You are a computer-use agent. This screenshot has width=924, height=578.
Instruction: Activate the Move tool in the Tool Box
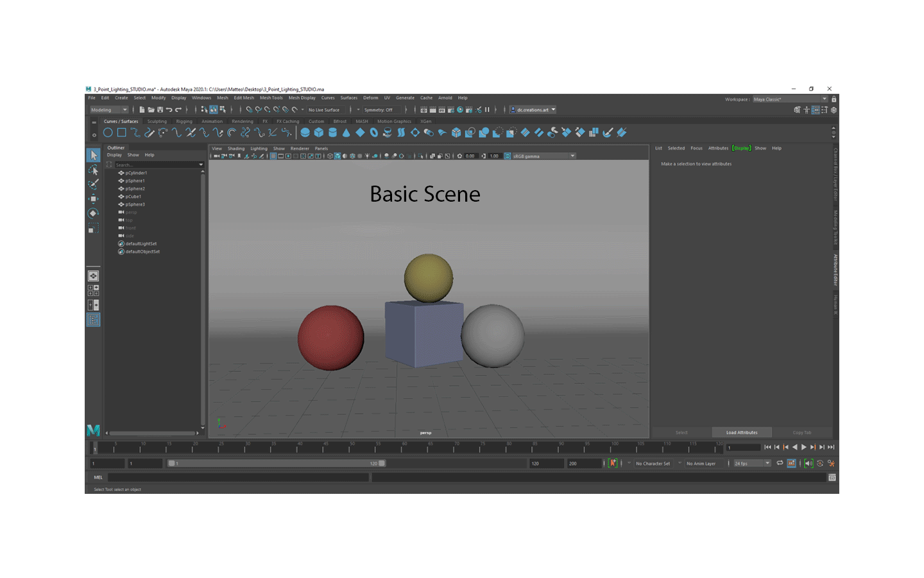pyautogui.click(x=93, y=199)
